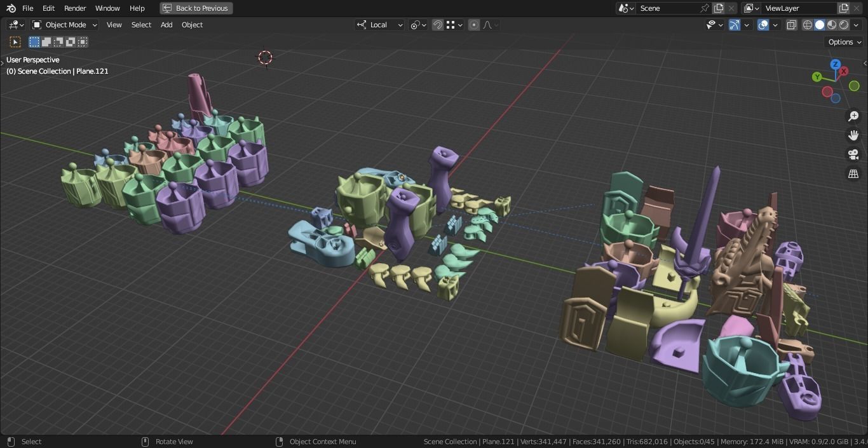868x448 pixels.
Task: Pin the Scene to workspace
Action: tap(704, 8)
